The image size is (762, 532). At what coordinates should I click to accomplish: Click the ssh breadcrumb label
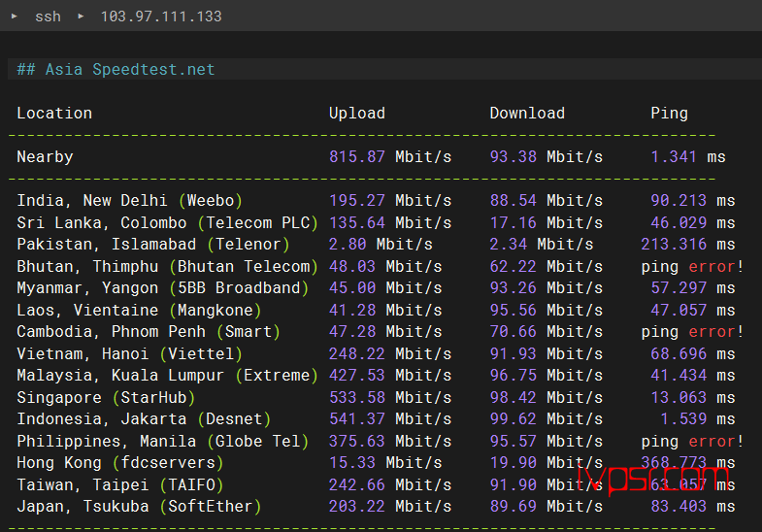pos(49,17)
